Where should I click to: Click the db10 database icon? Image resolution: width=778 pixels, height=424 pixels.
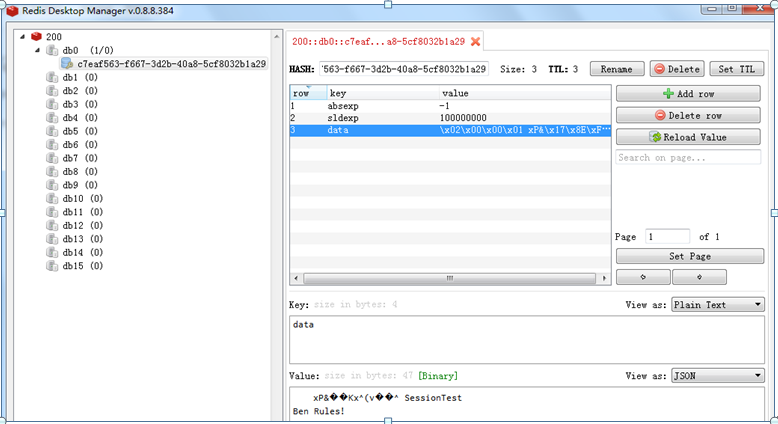(x=52, y=198)
